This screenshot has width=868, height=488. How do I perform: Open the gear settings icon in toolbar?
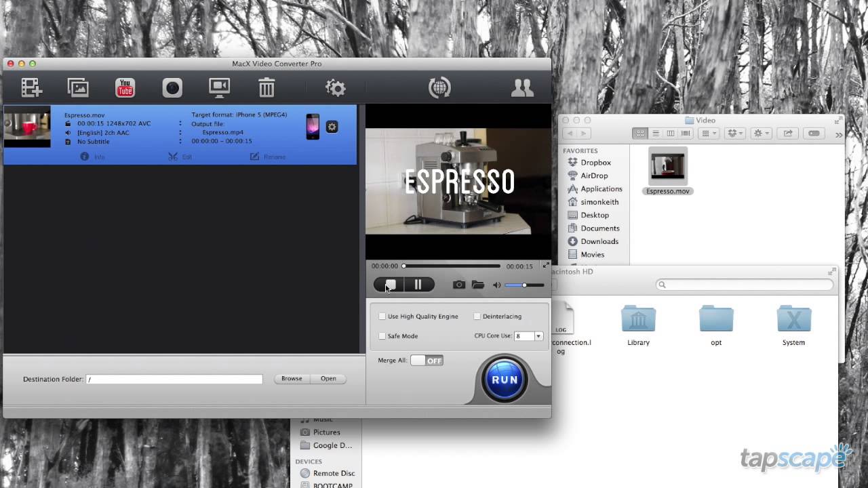(x=335, y=87)
